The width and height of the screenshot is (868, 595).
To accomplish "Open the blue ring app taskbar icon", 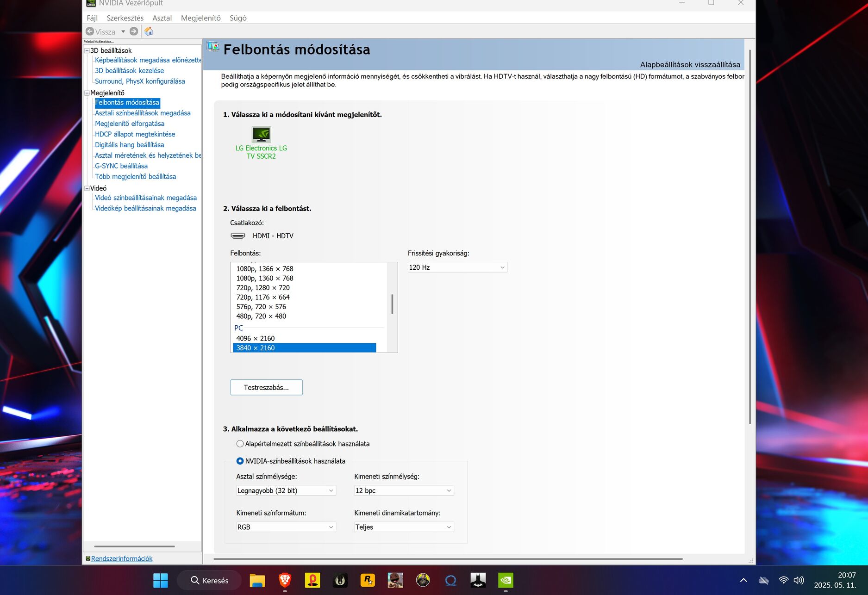I will coord(450,580).
